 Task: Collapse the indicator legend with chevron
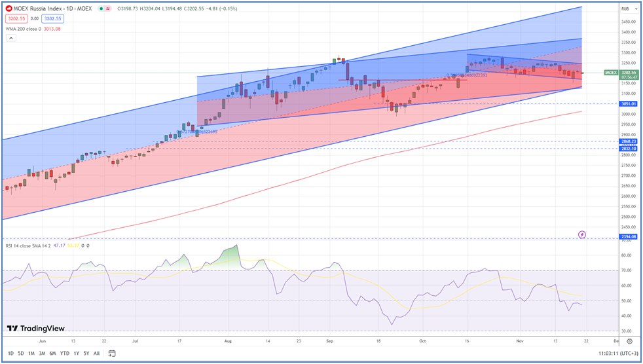point(11,38)
